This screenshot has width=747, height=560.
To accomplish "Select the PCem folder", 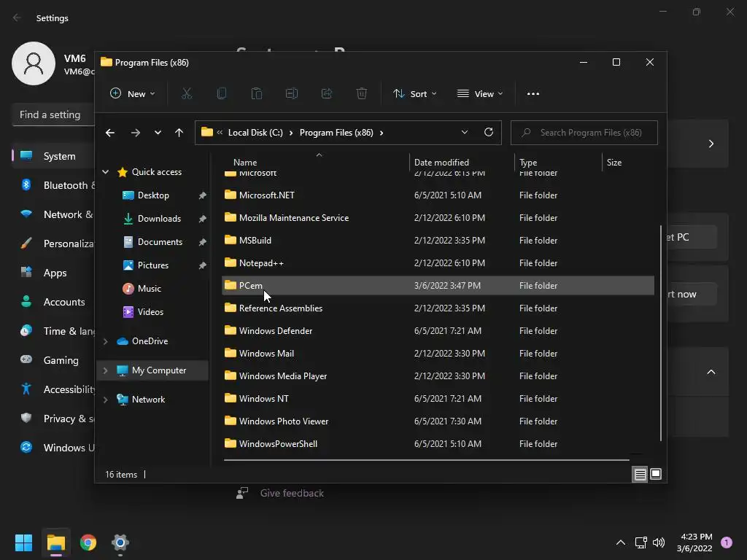I will pos(438,286).
